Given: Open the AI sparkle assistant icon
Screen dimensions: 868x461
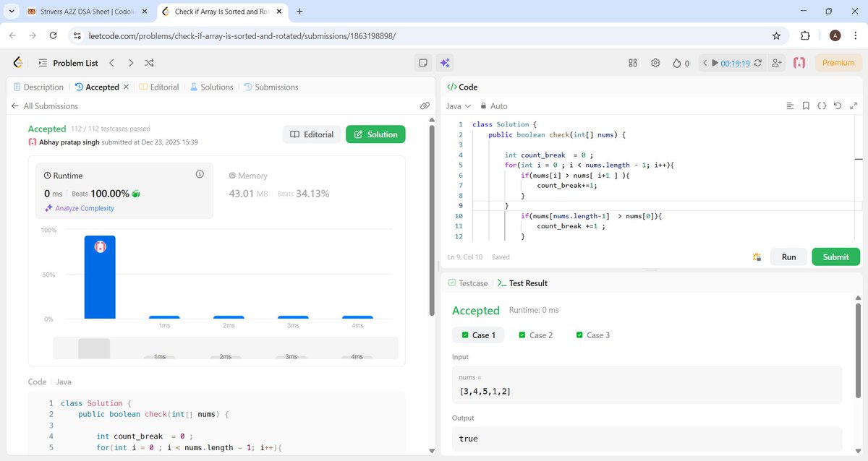Looking at the screenshot, I should 444,63.
